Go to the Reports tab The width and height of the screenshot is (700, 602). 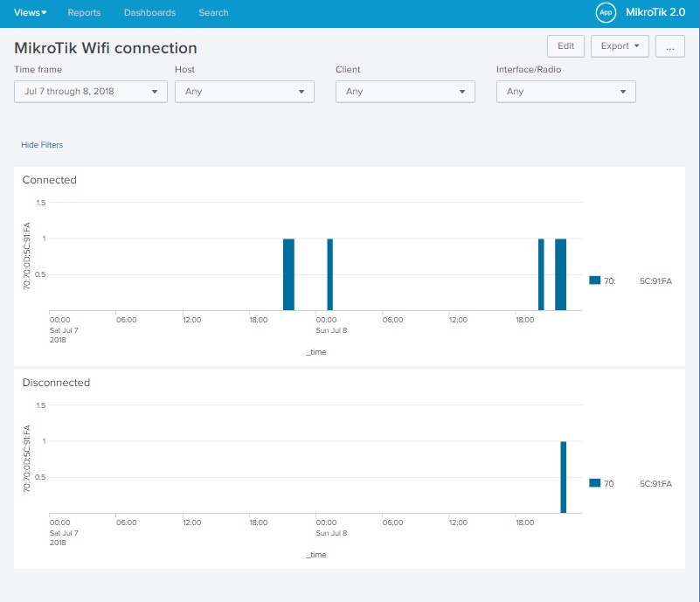tap(84, 12)
